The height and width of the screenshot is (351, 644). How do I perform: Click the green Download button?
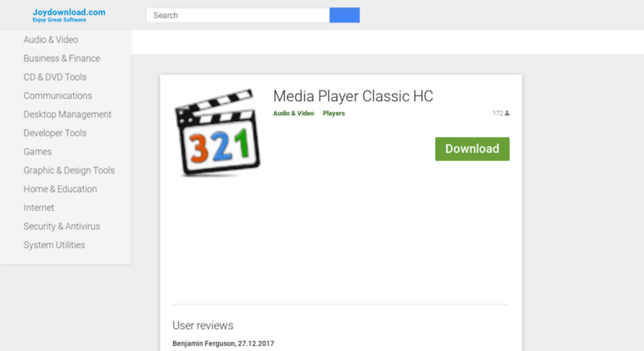[472, 149]
